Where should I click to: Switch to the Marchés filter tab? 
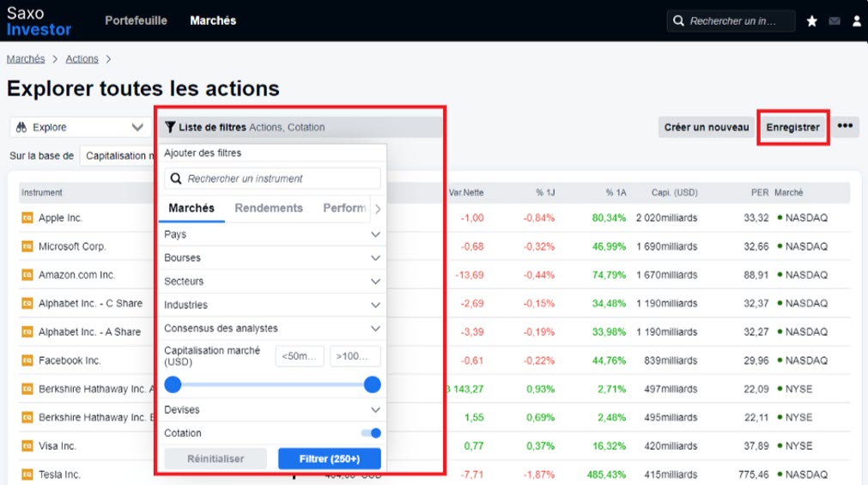point(191,209)
